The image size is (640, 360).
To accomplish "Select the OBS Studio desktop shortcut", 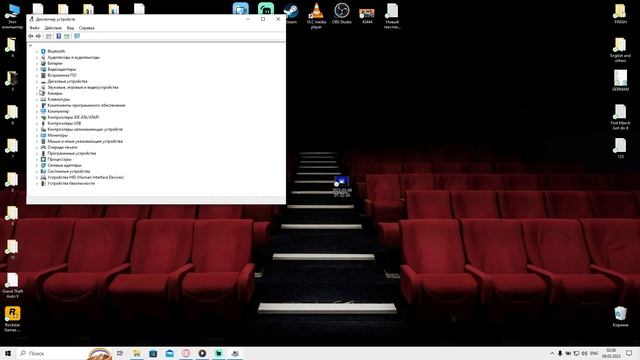I will [342, 13].
